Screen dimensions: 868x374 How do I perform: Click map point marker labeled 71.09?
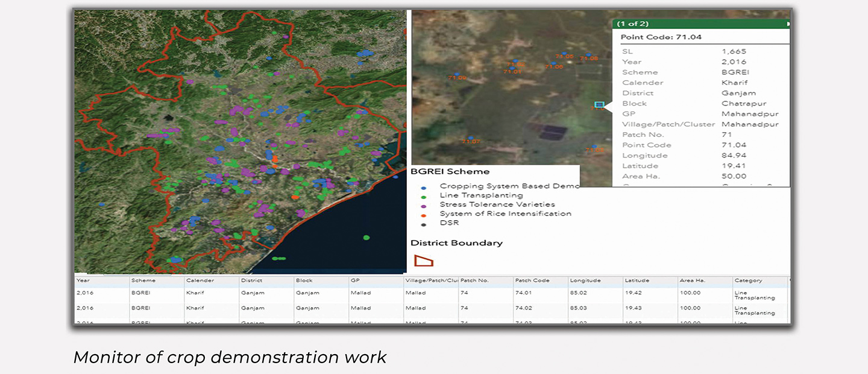point(457,74)
